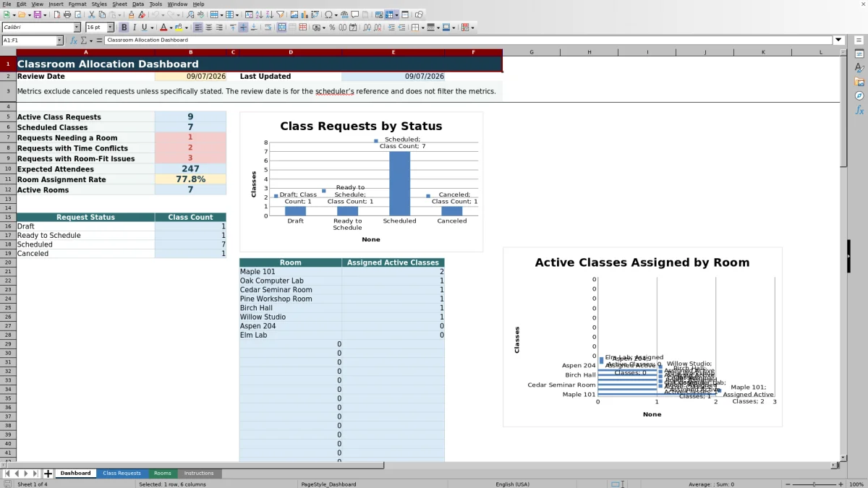Open the font color dropdown arrow
This screenshot has width=868, height=488.
(171, 27)
